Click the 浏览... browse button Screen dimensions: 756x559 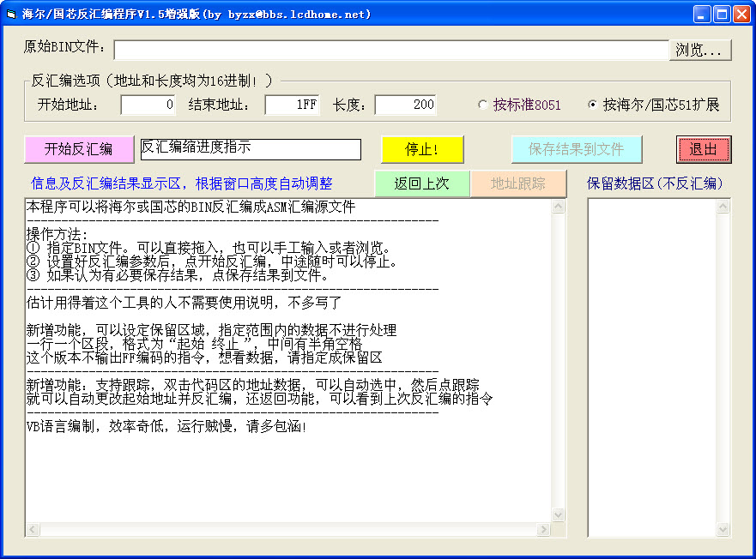(x=700, y=50)
